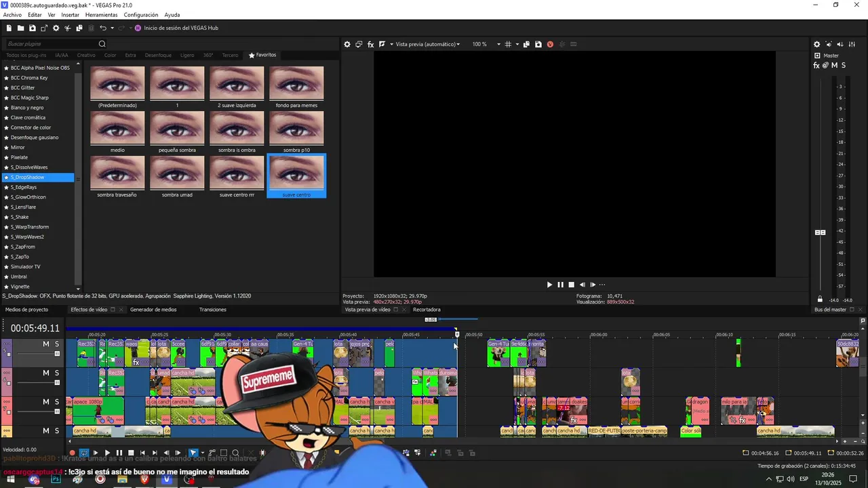
Task: Mute the third video track
Action: coord(46,402)
